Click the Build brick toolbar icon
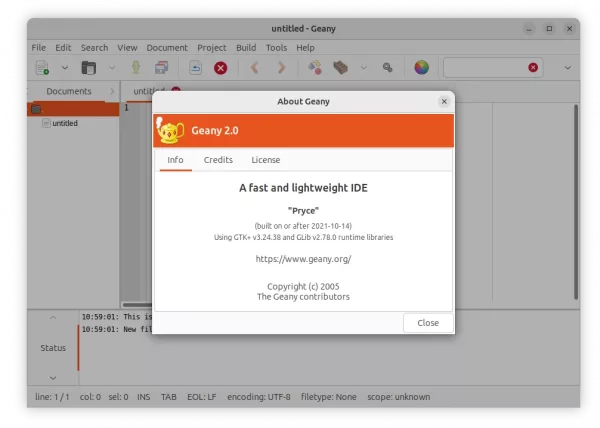The height and width of the screenshot is (428, 600). (340, 68)
